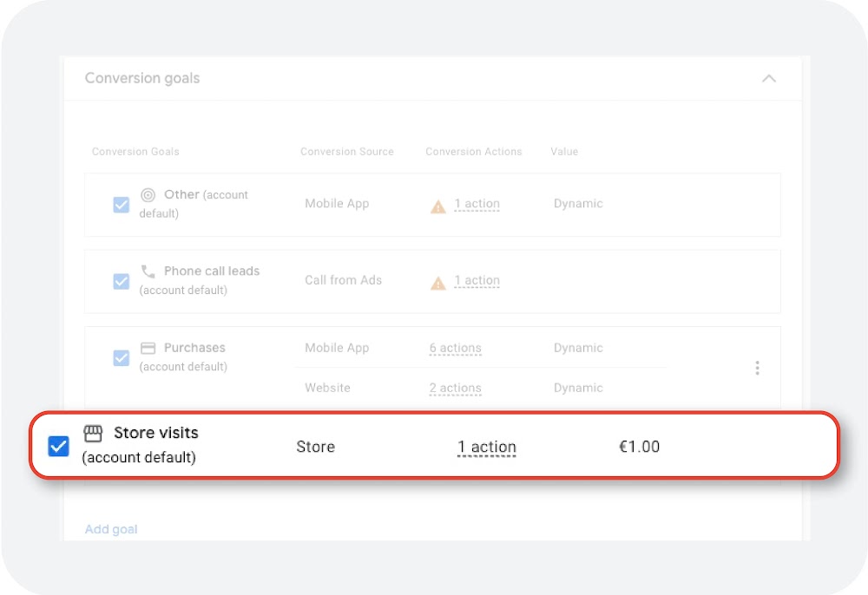Screen dimensions: 868x595
Task: Open the three-dot menu in the Purchases row
Action: [x=757, y=368]
